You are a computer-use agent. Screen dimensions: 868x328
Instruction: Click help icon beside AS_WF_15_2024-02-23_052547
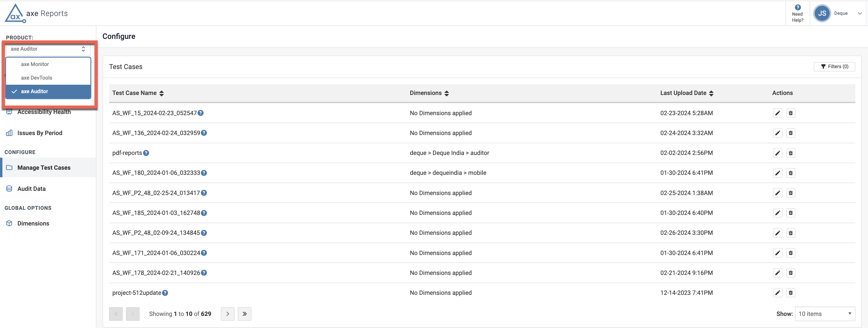(200, 113)
